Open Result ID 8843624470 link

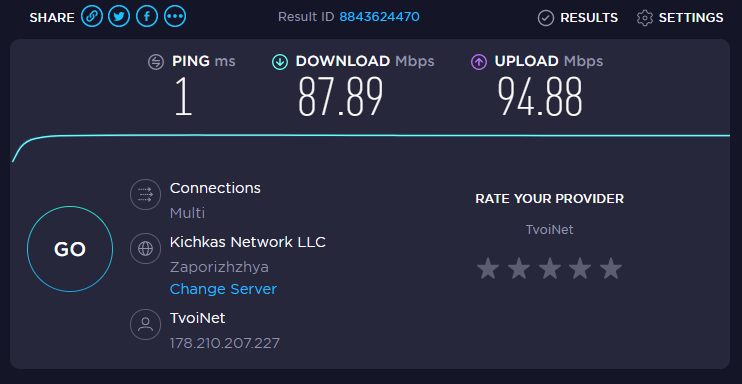click(x=380, y=17)
